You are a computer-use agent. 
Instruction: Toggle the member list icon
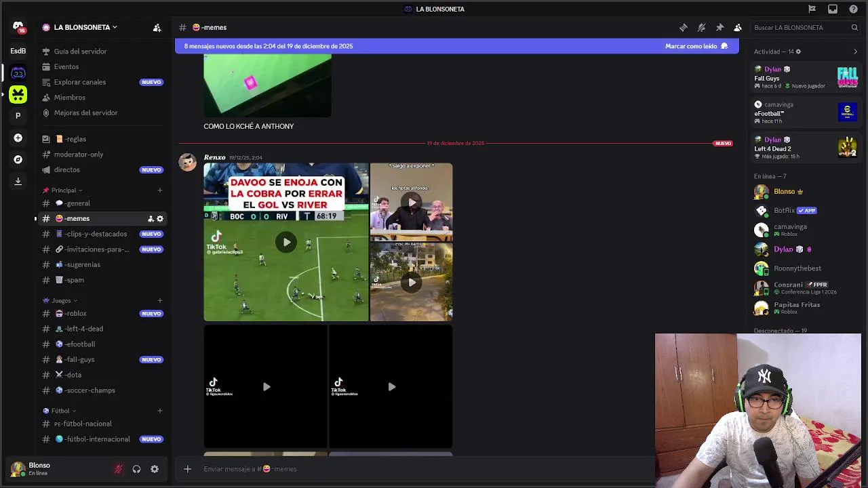coord(738,28)
